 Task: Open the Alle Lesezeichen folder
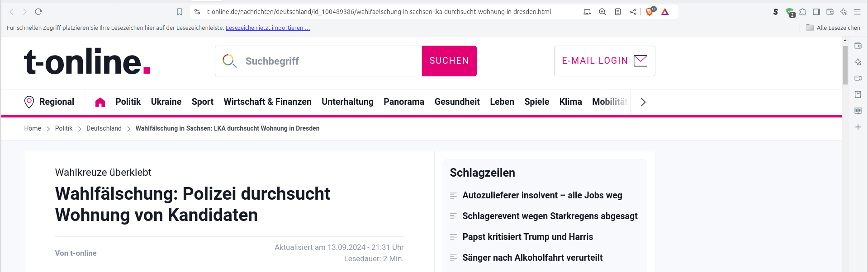pos(833,28)
